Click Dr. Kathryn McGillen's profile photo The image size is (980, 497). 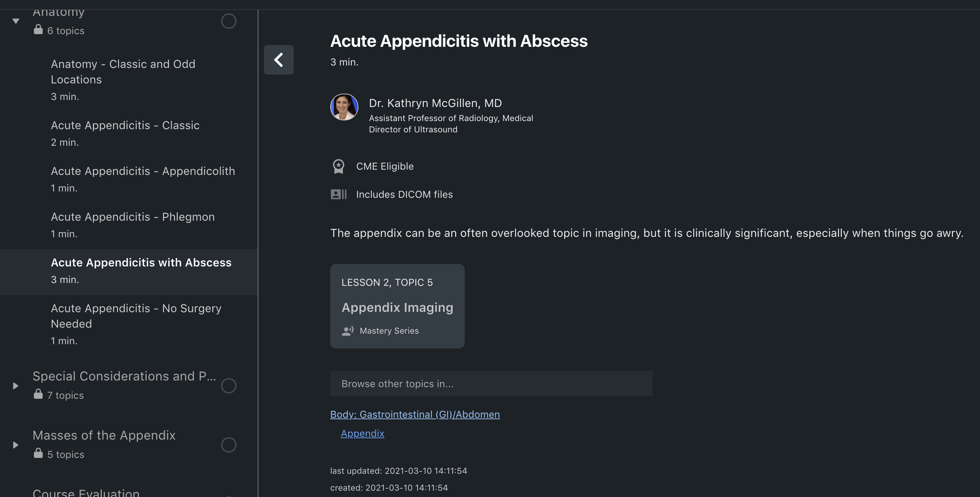tap(344, 107)
